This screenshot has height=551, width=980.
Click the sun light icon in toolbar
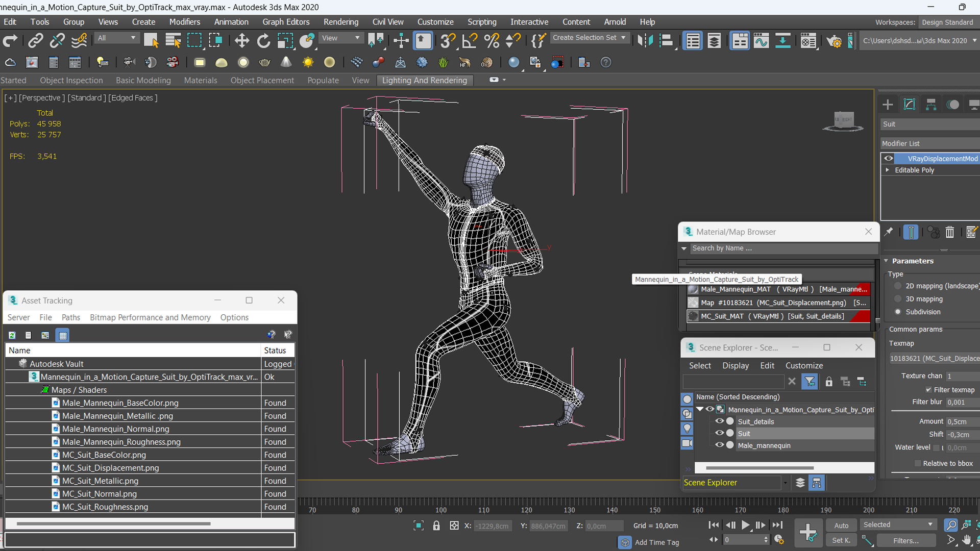point(308,62)
